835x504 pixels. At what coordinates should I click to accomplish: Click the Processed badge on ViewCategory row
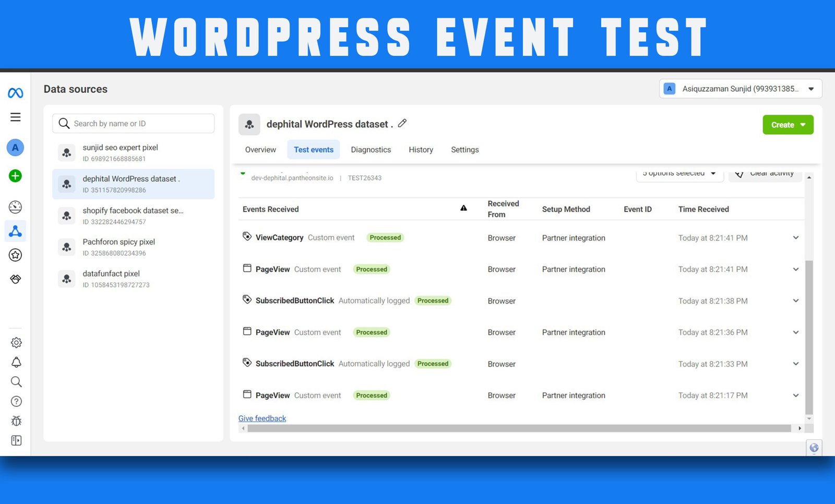point(385,237)
